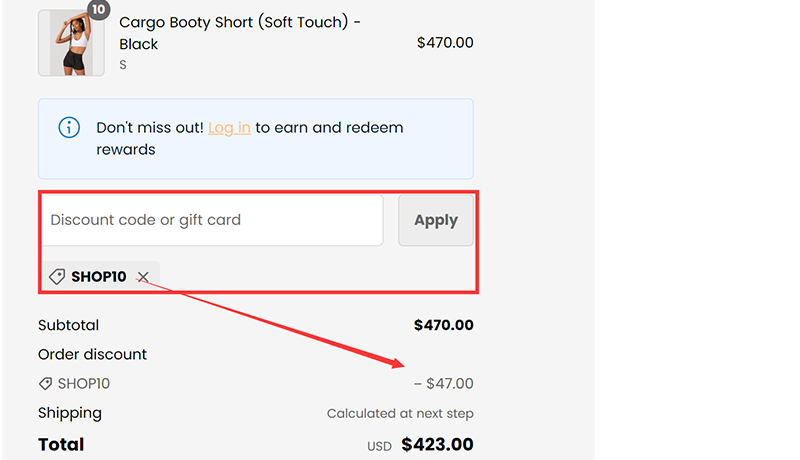Click the tag icon beside Order discount SHOP10
The height and width of the screenshot is (460, 800).
45,383
